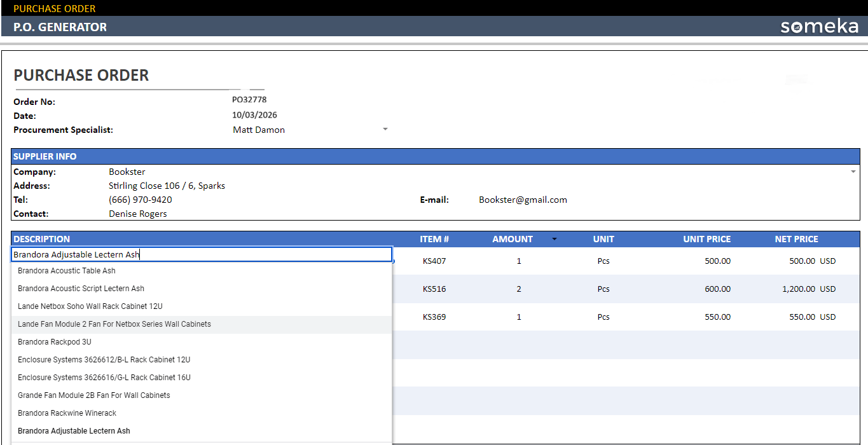Select the Matt Damon specialist field

259,130
